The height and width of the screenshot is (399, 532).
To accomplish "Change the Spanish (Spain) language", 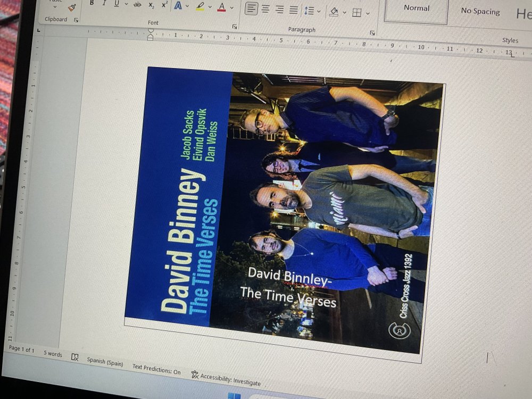I will tap(105, 362).
